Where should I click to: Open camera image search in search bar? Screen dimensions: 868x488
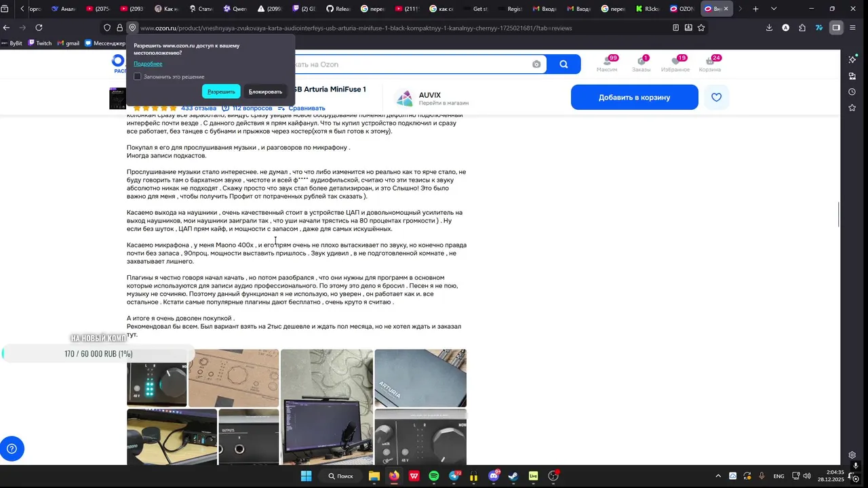(x=536, y=64)
